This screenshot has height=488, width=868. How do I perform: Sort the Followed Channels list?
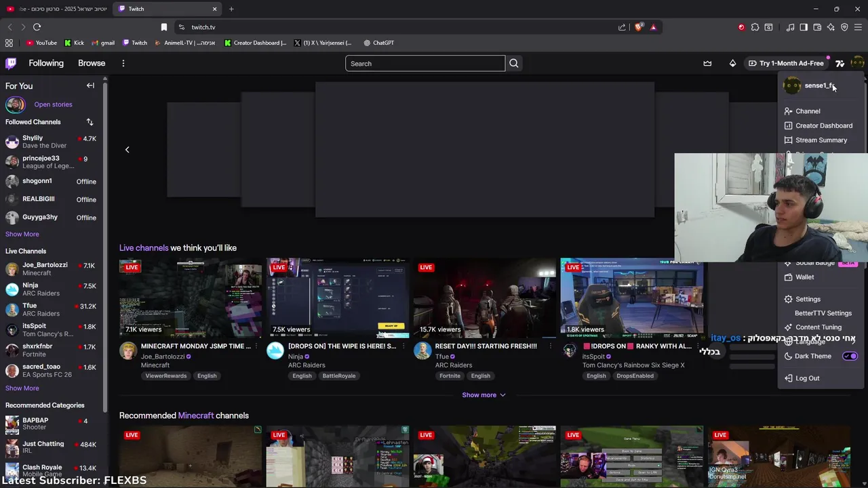click(90, 122)
